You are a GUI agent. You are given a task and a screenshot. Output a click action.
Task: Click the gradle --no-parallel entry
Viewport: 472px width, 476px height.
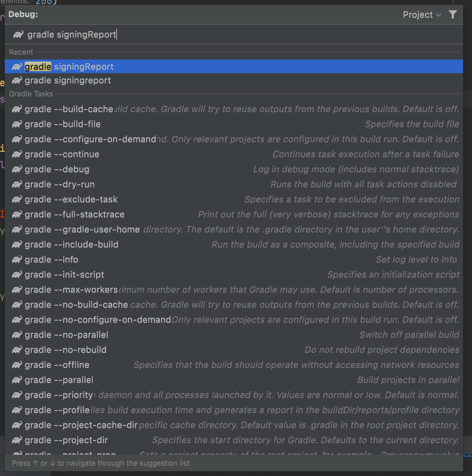click(x=234, y=335)
